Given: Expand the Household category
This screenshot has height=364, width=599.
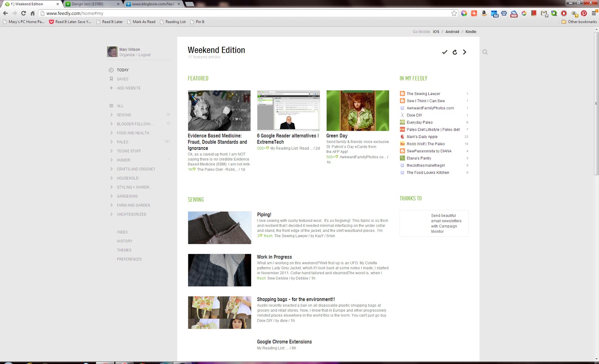Looking at the screenshot, I should (x=111, y=178).
